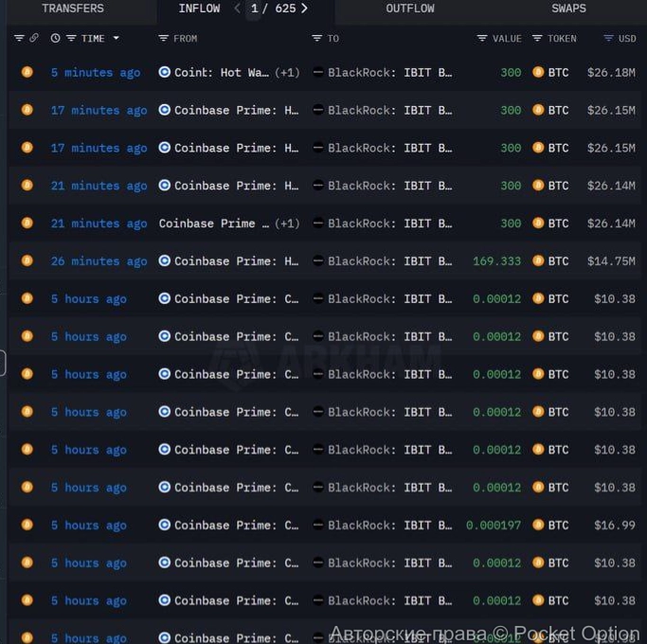Screen dimensions: 647x644
Task: Click the page number field showing 1
Action: (254, 9)
